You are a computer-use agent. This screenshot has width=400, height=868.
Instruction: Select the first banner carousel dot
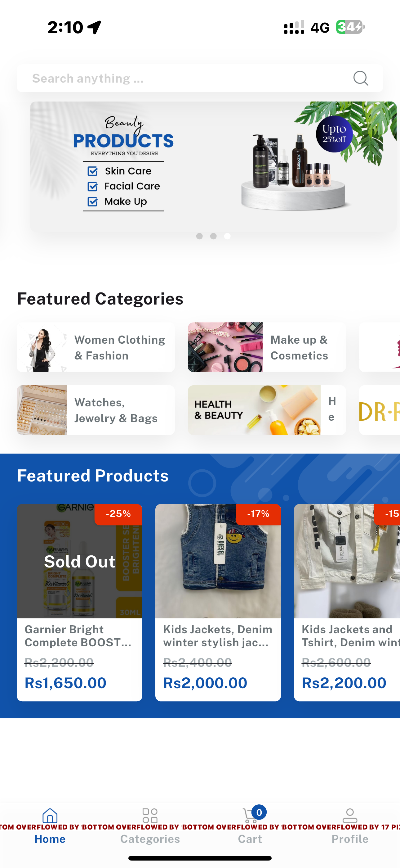[199, 236]
